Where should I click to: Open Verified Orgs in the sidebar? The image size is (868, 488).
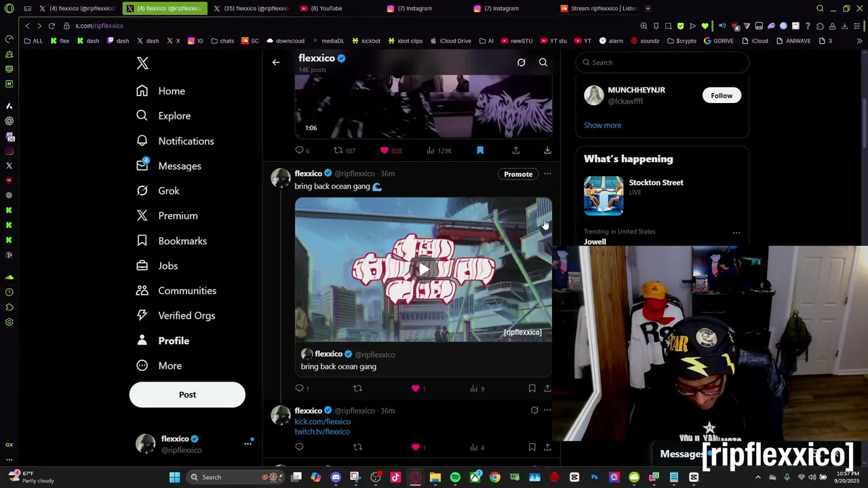coord(176,316)
